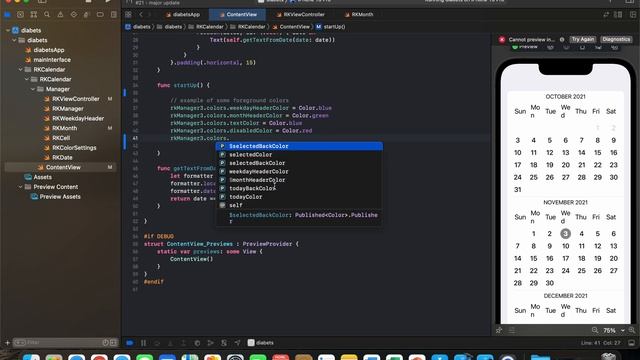Click environment overrides icon in debug bar
640x360 pixels.
click(x=224, y=343)
